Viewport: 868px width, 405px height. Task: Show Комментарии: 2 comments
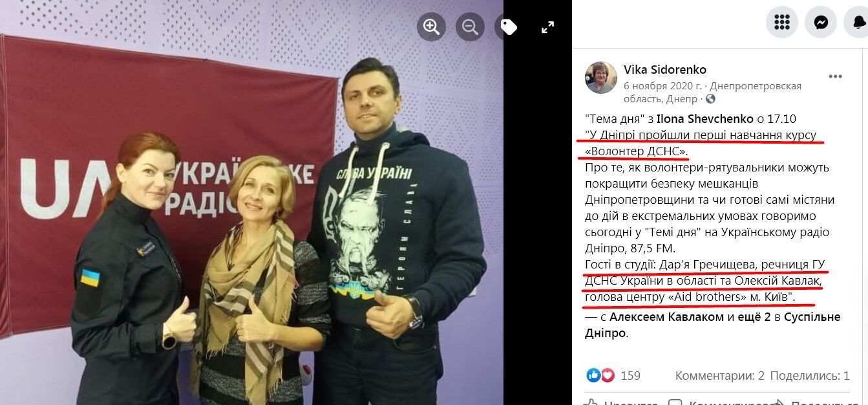pos(719,375)
